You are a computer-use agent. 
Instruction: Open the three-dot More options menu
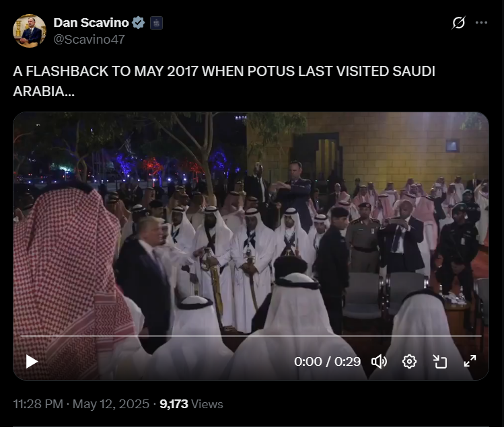coord(481,23)
